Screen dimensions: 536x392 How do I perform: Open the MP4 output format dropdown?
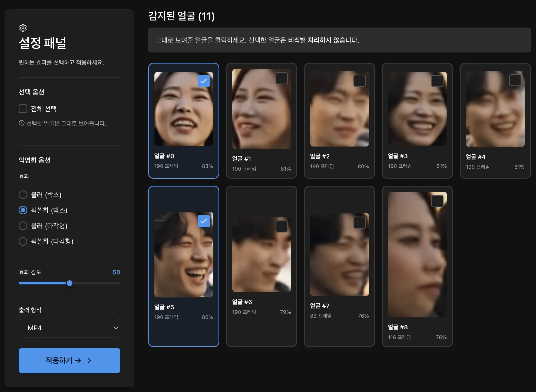69,328
